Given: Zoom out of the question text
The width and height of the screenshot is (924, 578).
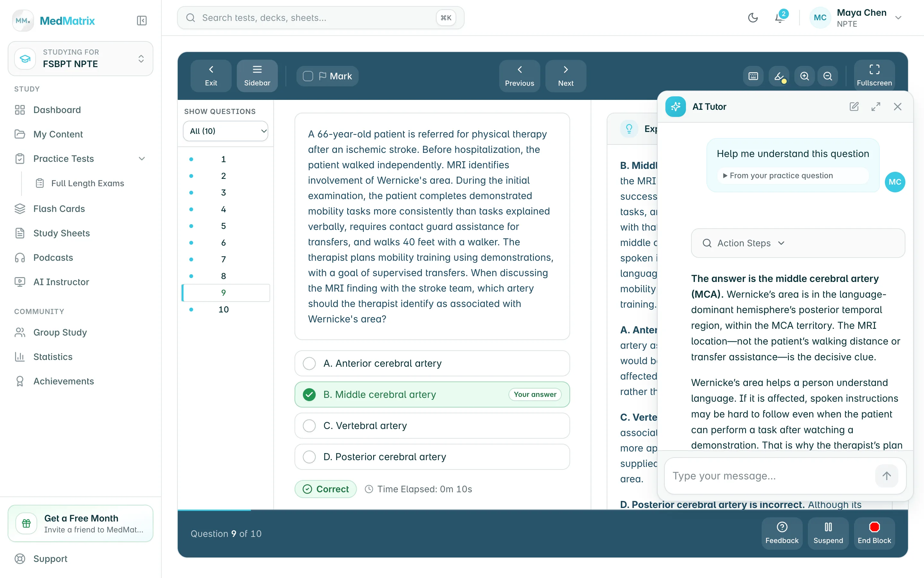Looking at the screenshot, I should point(827,76).
